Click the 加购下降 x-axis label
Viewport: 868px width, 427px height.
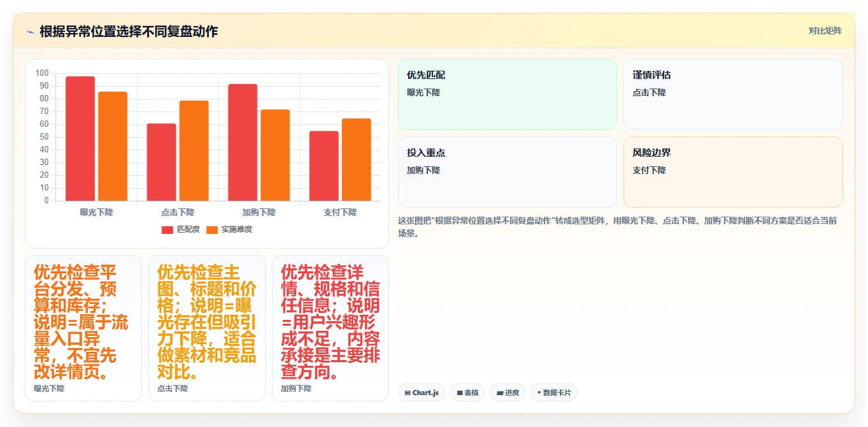click(259, 212)
